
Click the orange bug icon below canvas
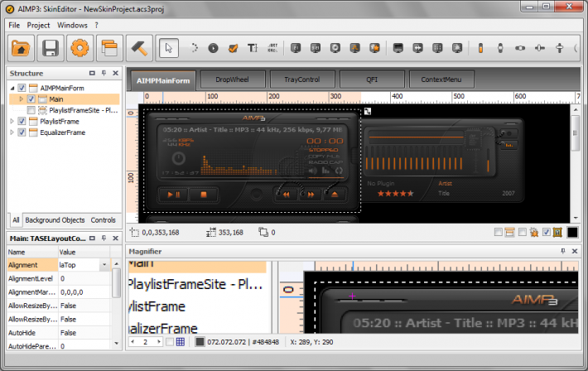(x=534, y=232)
